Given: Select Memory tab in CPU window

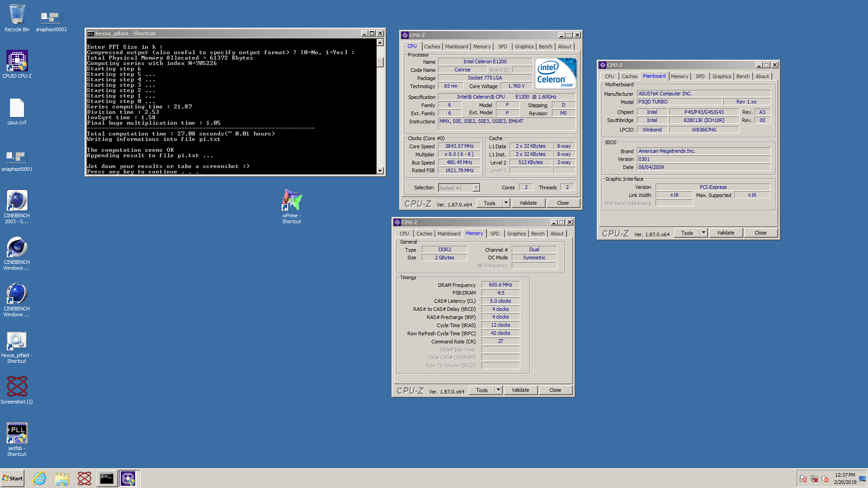Looking at the screenshot, I should (x=481, y=47).
